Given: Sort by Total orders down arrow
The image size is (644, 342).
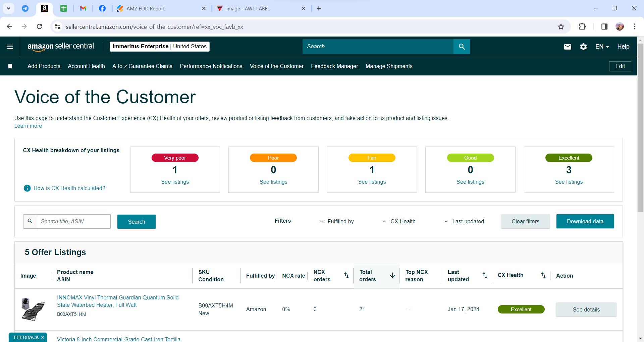Looking at the screenshot, I should point(392,276).
